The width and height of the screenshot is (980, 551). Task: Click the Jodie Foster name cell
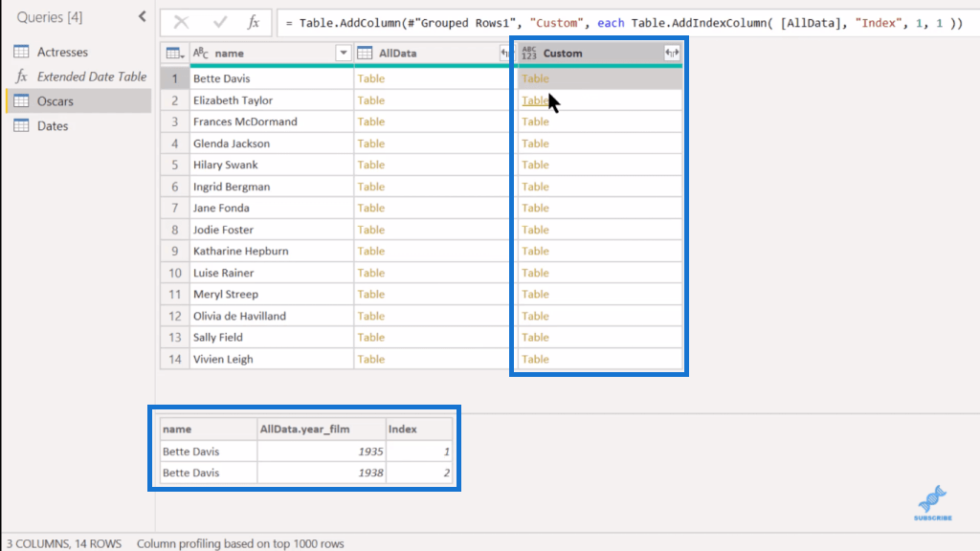(272, 230)
